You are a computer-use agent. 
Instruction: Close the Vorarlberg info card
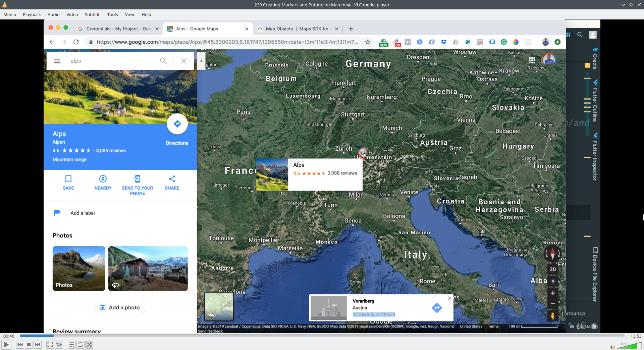pyautogui.click(x=450, y=298)
